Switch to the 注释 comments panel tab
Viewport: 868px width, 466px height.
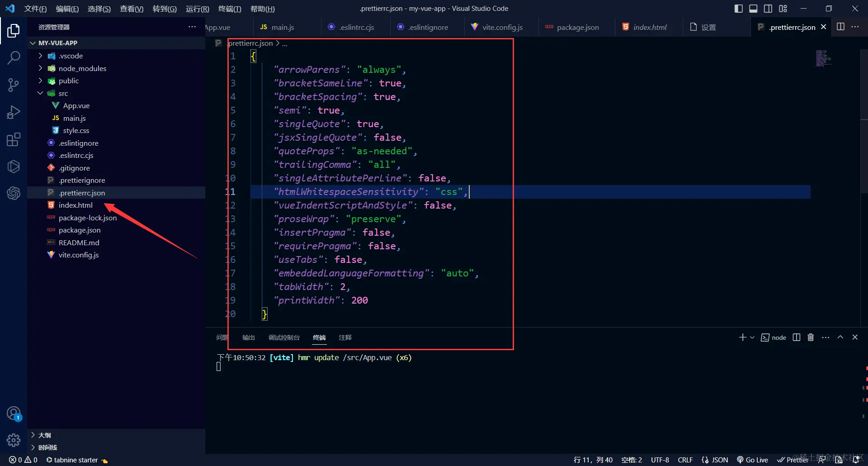click(x=345, y=338)
